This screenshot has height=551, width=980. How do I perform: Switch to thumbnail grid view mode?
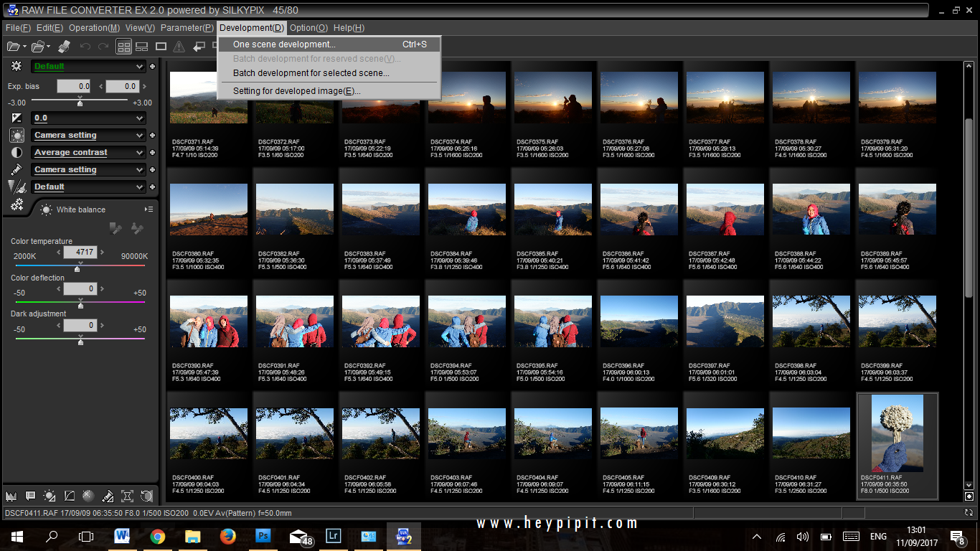(123, 46)
